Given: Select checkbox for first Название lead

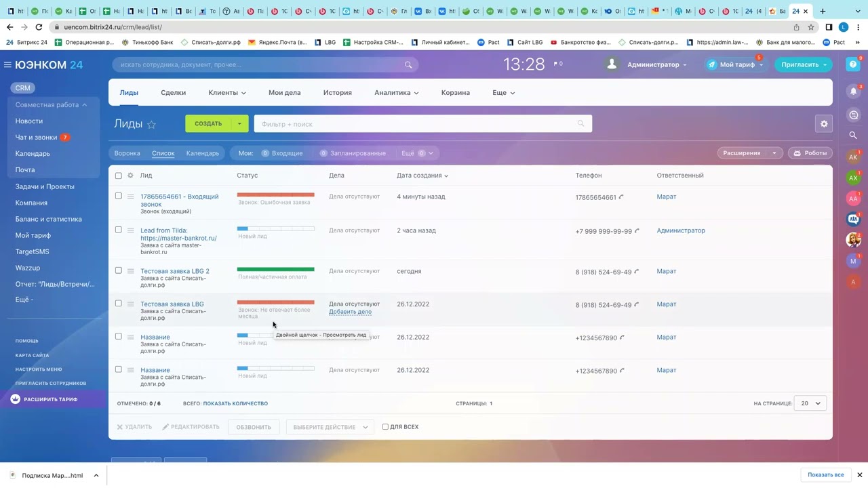Looking at the screenshot, I should pos(118,337).
